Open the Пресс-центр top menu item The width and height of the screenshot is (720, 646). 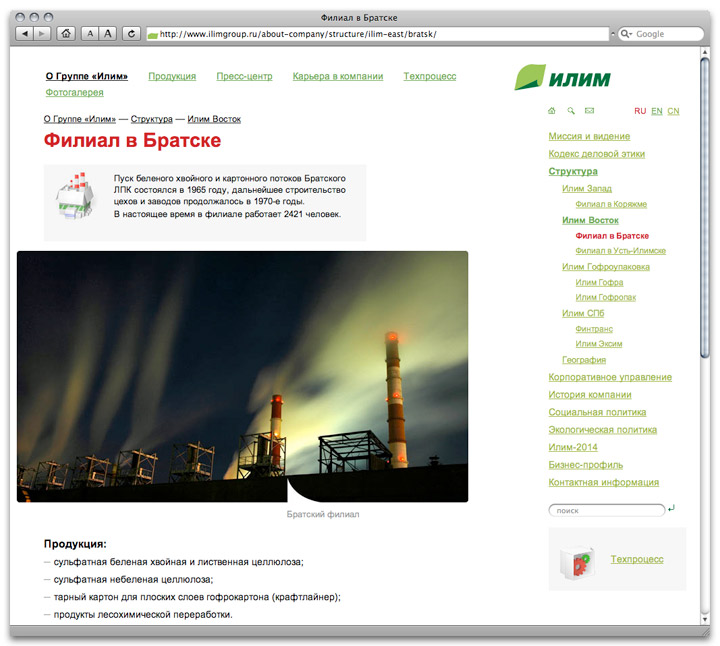[244, 76]
